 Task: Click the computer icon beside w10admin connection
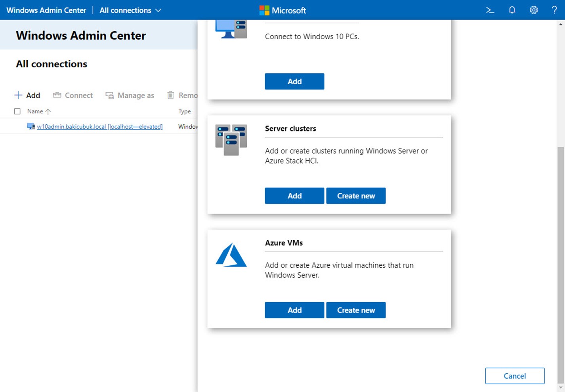point(31,126)
